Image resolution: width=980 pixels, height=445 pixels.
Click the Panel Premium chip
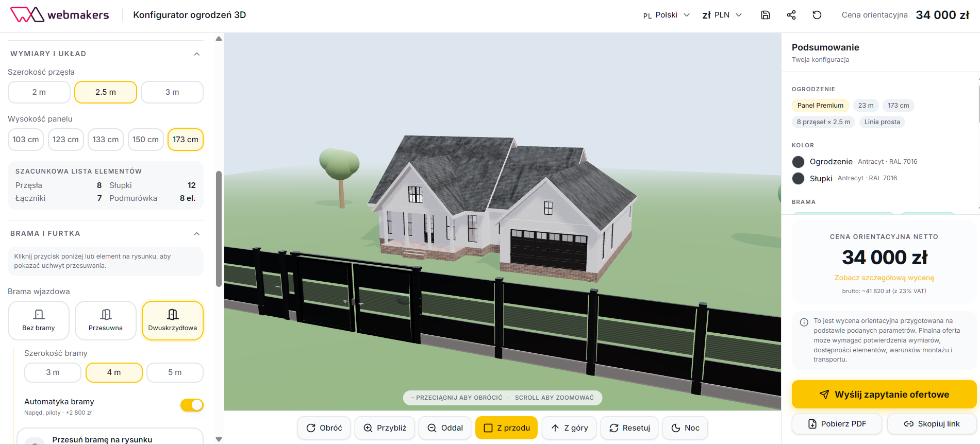pyautogui.click(x=820, y=106)
